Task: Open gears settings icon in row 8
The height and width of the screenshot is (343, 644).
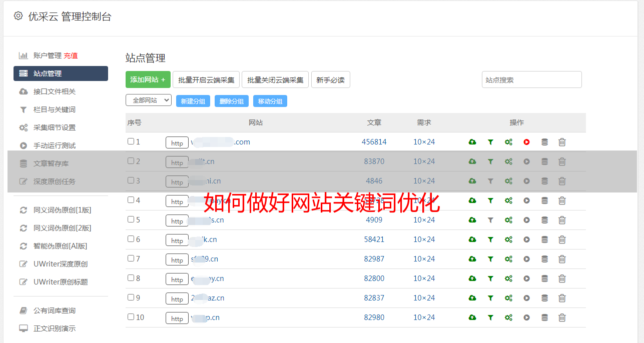Action: pyautogui.click(x=508, y=278)
